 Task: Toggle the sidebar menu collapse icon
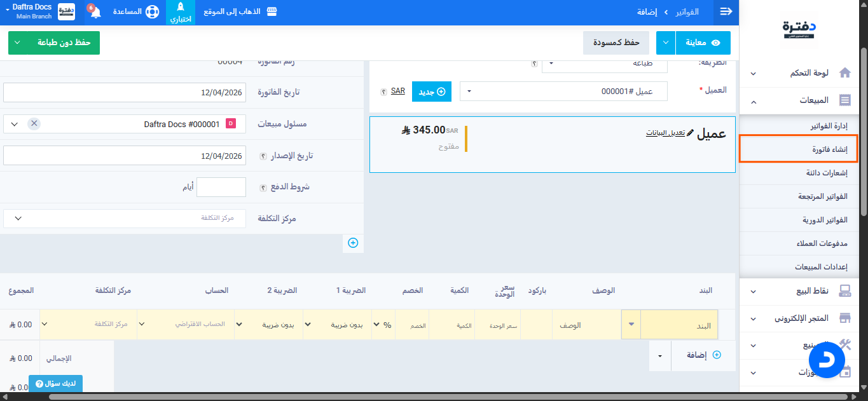[726, 12]
